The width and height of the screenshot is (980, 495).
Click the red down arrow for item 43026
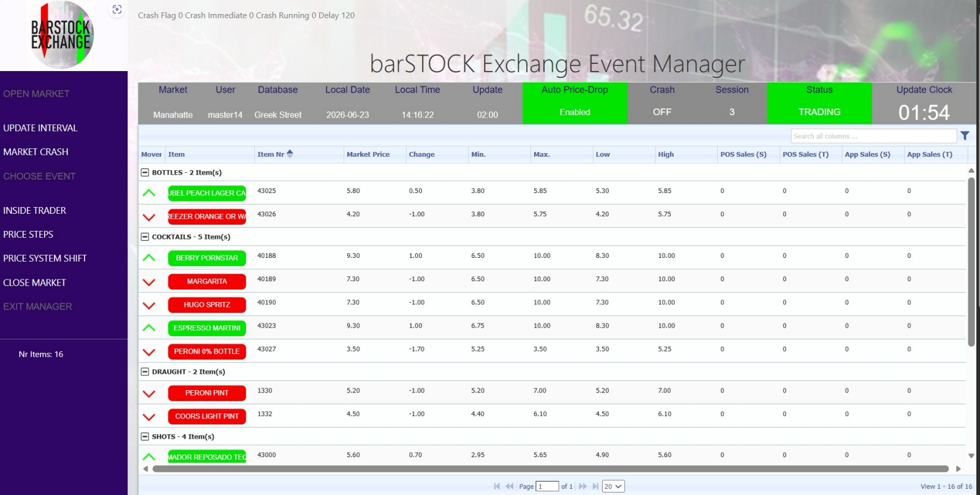tap(149, 217)
